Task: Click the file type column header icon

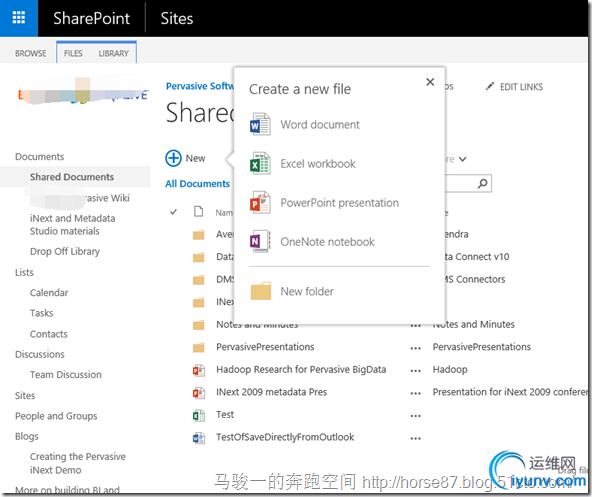Action: pos(198,212)
